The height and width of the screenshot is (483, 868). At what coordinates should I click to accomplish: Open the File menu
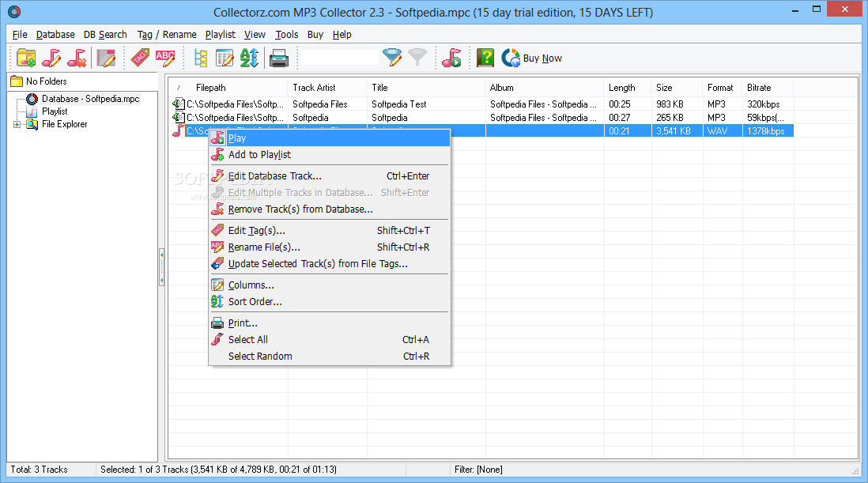click(20, 34)
